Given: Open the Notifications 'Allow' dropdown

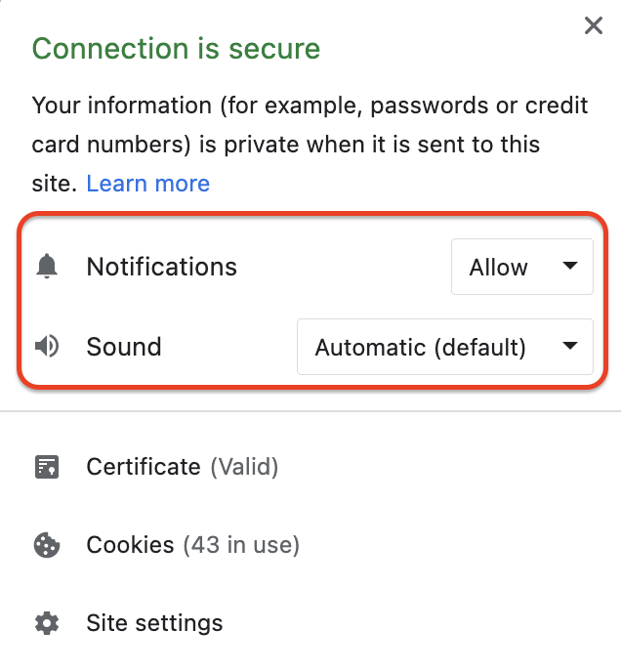Looking at the screenshot, I should (x=522, y=267).
